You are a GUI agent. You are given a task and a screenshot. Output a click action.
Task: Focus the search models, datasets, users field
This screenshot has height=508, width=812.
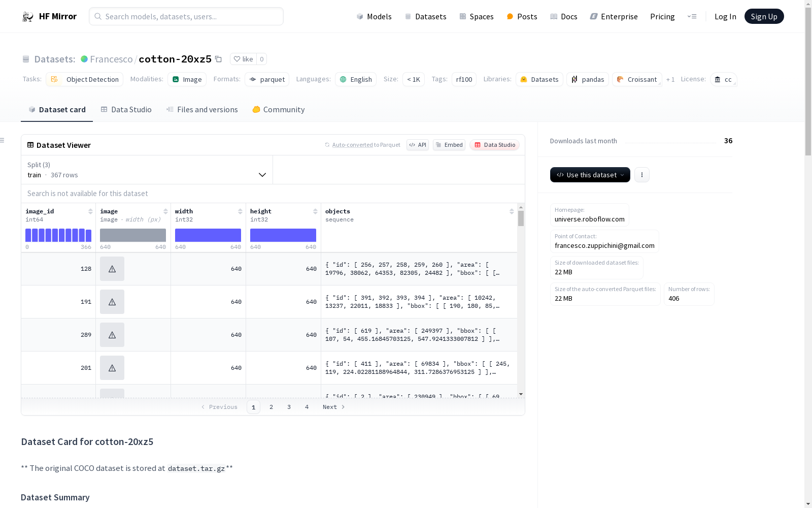tap(186, 16)
